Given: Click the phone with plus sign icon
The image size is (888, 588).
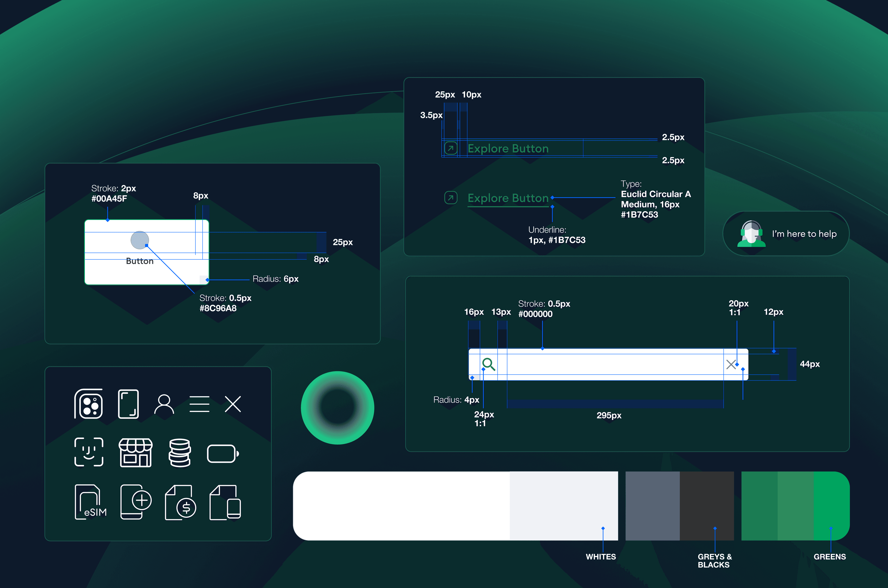Looking at the screenshot, I should point(136,502).
